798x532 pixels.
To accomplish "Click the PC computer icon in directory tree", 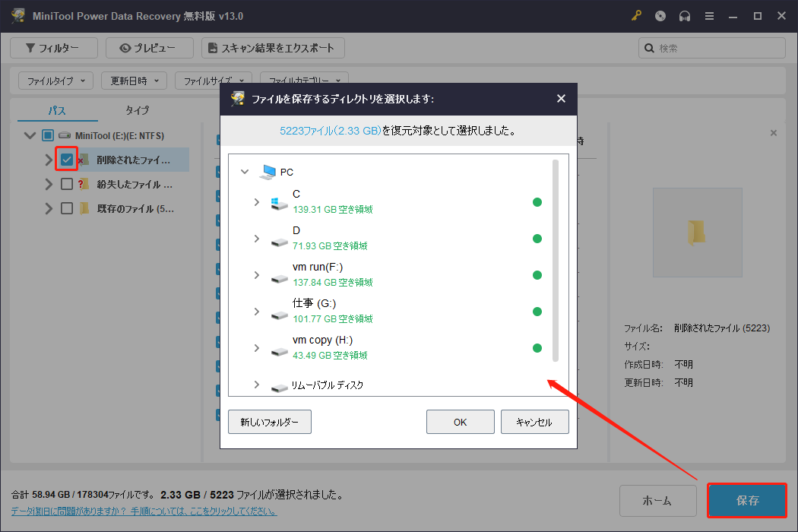I will (268, 172).
